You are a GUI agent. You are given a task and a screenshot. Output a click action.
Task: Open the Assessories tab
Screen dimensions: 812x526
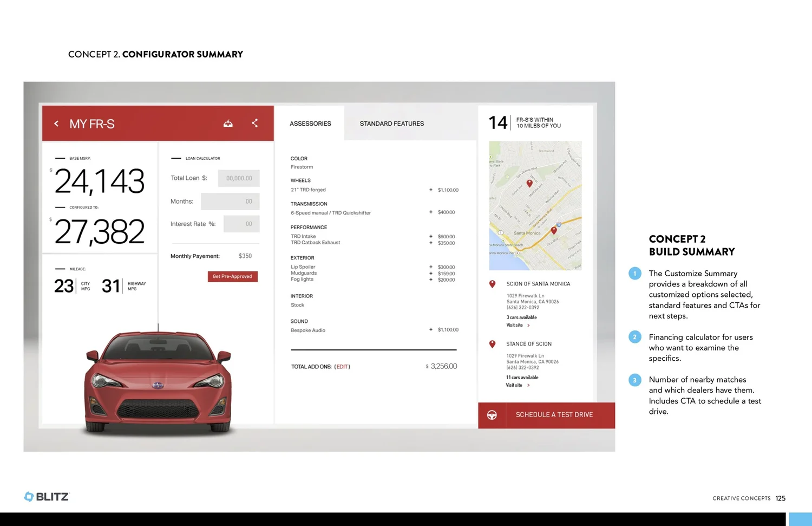[x=310, y=124]
